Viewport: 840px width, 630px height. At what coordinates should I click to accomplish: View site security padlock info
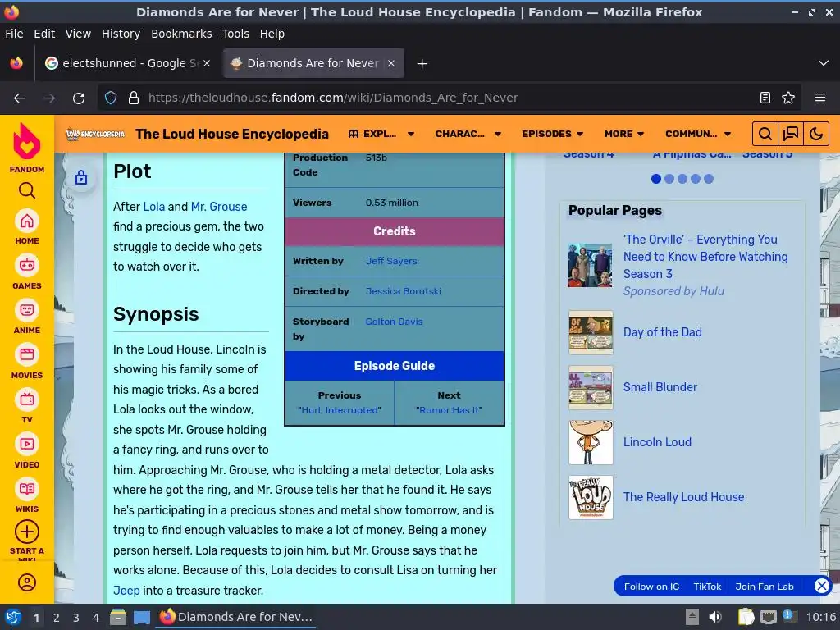tap(134, 98)
